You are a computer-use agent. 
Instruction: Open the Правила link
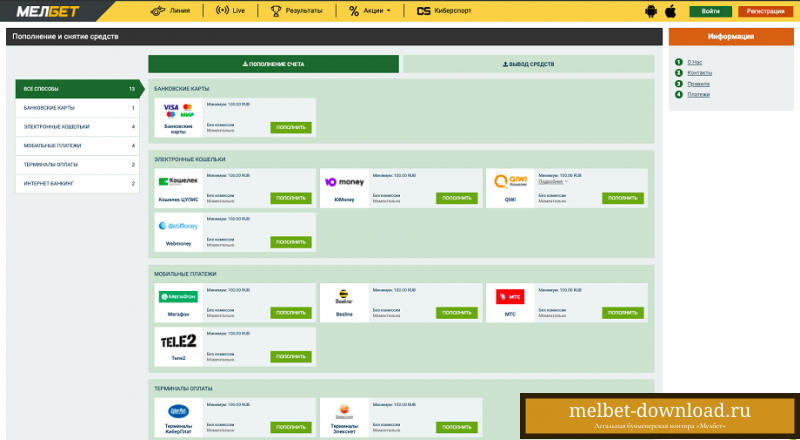(x=698, y=84)
